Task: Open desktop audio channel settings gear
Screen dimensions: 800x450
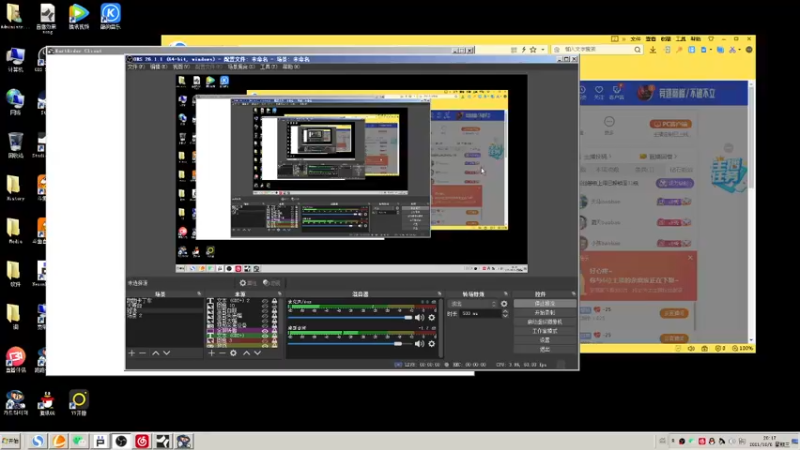Action: click(x=432, y=344)
